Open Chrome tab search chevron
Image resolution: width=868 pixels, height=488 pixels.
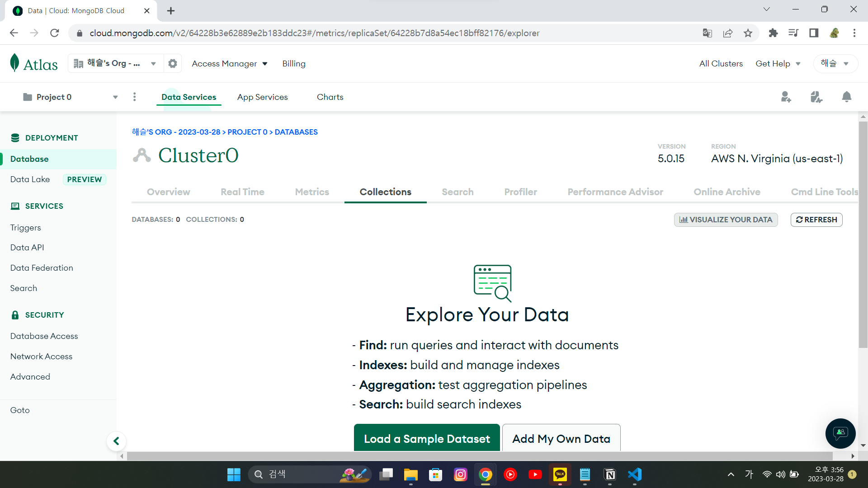(766, 9)
